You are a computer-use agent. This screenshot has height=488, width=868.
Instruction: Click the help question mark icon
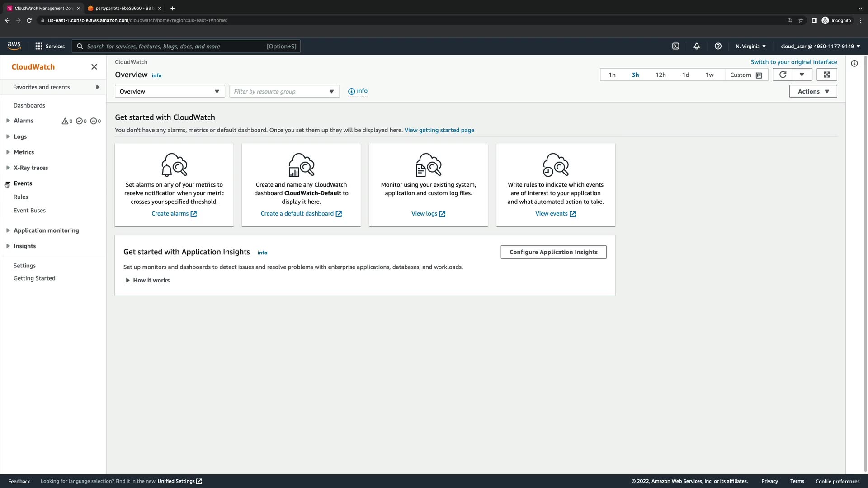coord(718,46)
